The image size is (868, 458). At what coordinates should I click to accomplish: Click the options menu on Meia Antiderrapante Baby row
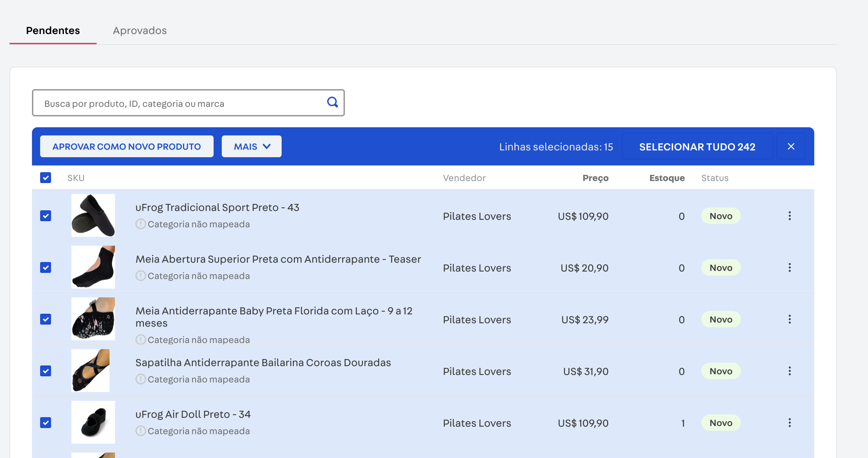pos(790,319)
